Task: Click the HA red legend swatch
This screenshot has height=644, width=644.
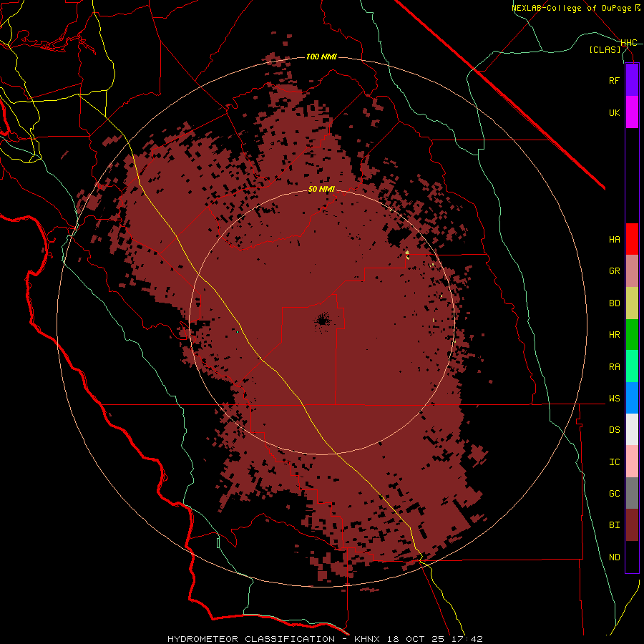Action: 632,239
